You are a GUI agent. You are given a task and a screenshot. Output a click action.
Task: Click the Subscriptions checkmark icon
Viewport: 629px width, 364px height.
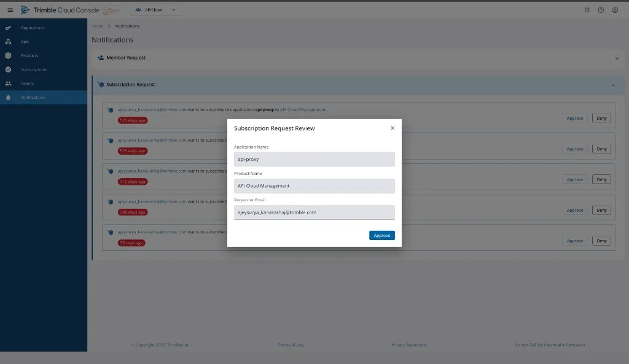tap(8, 69)
